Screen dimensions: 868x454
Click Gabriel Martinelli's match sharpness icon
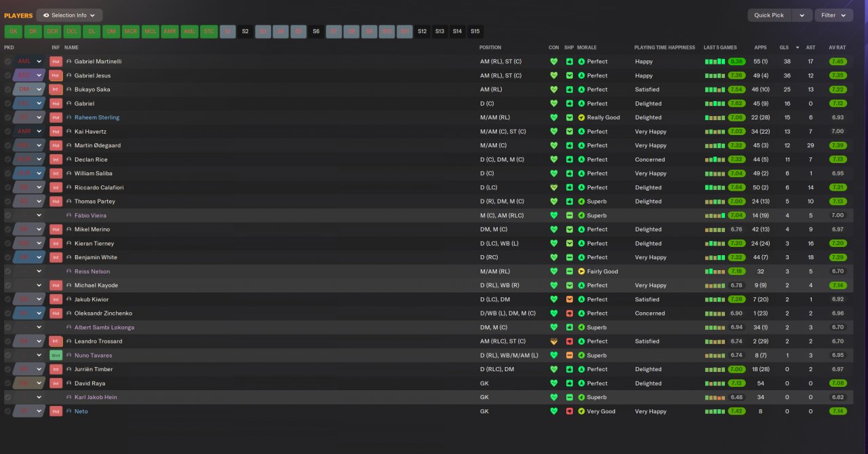570,62
